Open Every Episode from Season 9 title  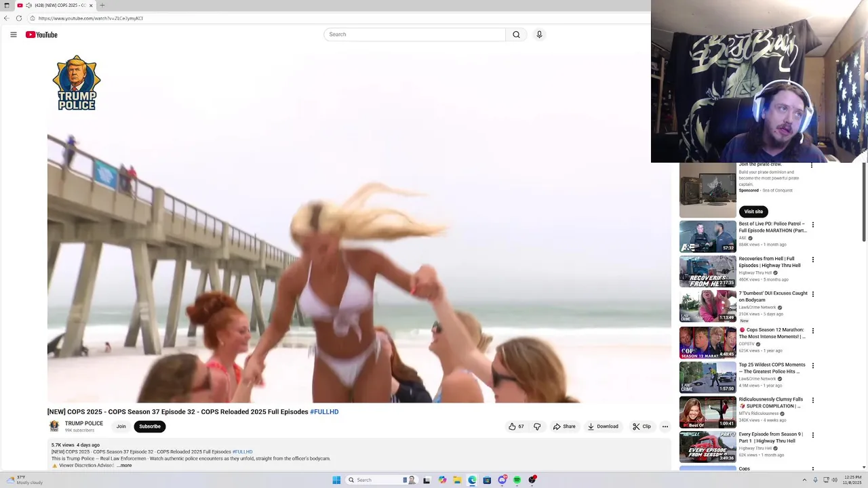click(771, 438)
